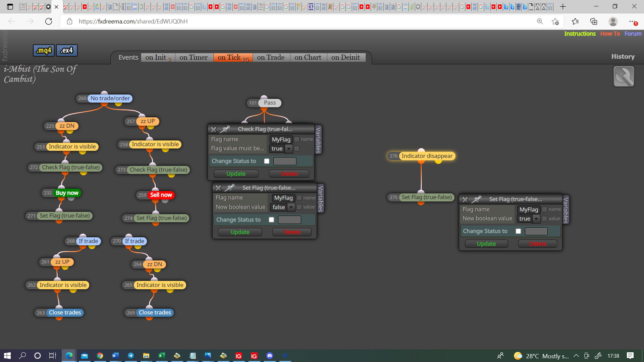The image size is (644, 362).
Task: Enable Change Status in Set Flag false panel
Action: coord(271,220)
